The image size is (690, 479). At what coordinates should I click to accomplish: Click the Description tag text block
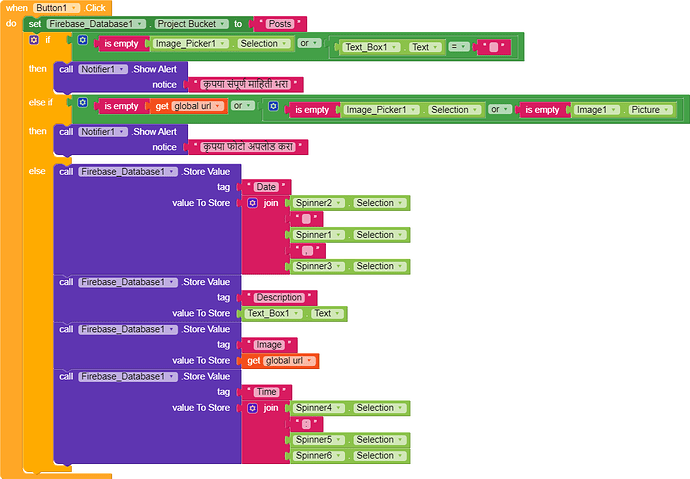(279, 297)
